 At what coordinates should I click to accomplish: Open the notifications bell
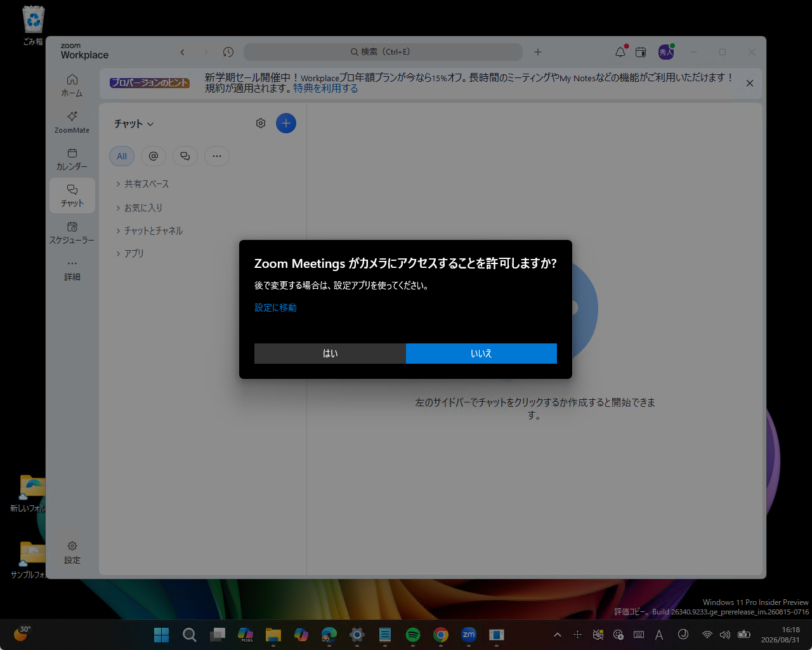coord(620,52)
